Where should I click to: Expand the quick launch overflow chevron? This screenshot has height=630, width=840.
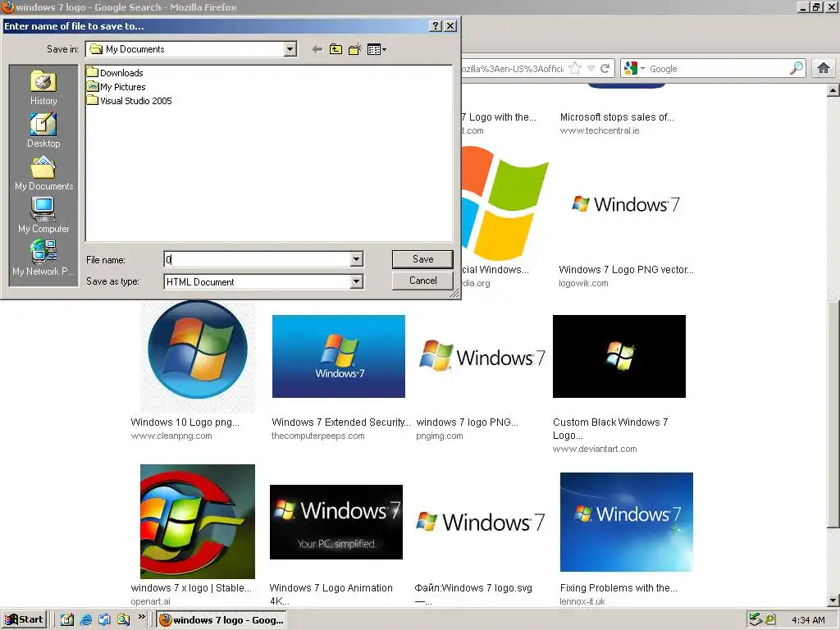point(141,617)
